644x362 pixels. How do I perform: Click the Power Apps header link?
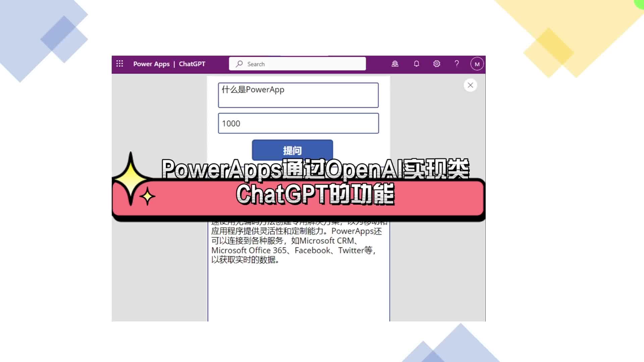click(151, 64)
